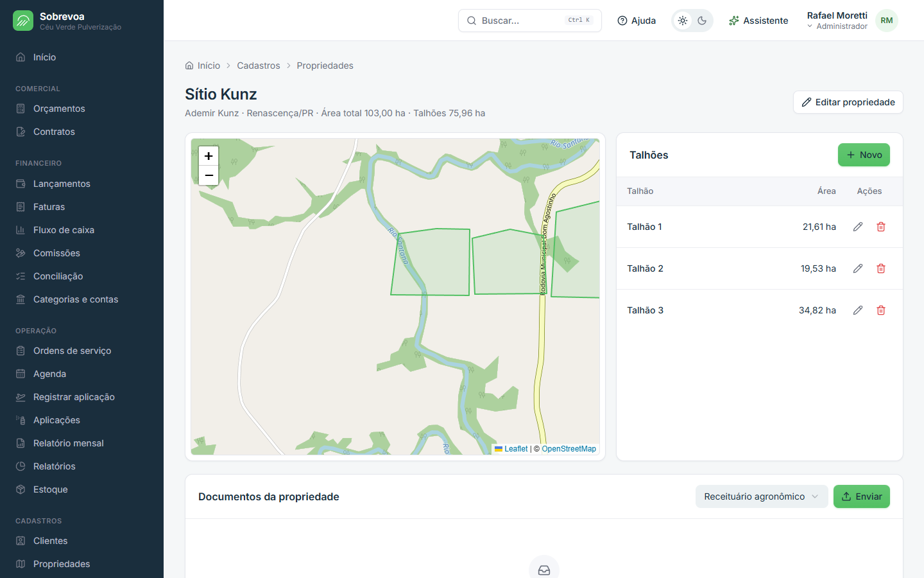924x578 pixels.
Task: Open the OpenStreetMap attribution link
Action: click(x=569, y=449)
